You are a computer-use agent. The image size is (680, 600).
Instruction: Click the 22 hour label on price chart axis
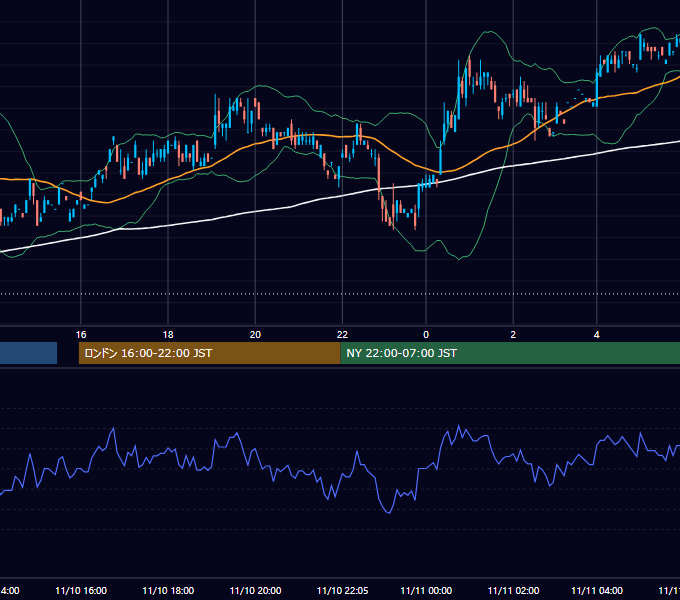click(x=343, y=335)
